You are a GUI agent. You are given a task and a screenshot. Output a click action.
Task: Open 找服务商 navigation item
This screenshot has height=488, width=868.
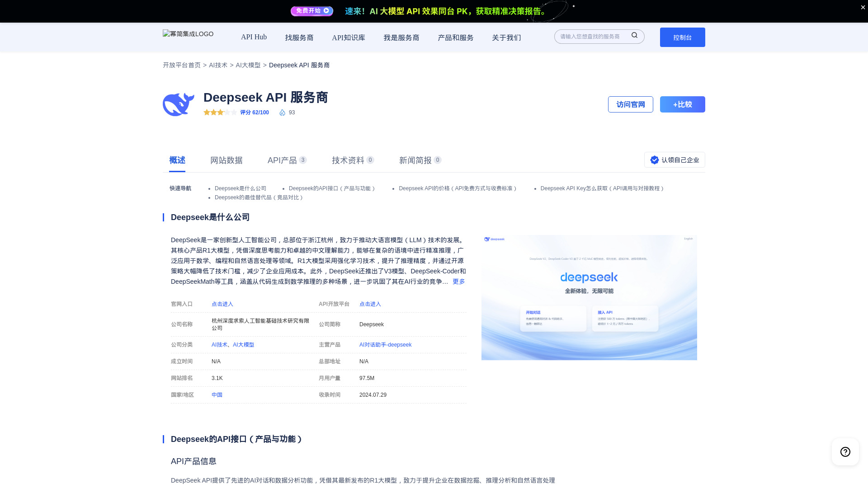pos(299,38)
